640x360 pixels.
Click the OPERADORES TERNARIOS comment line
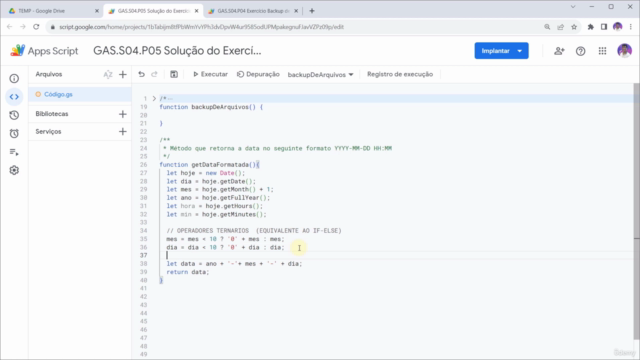point(254,231)
